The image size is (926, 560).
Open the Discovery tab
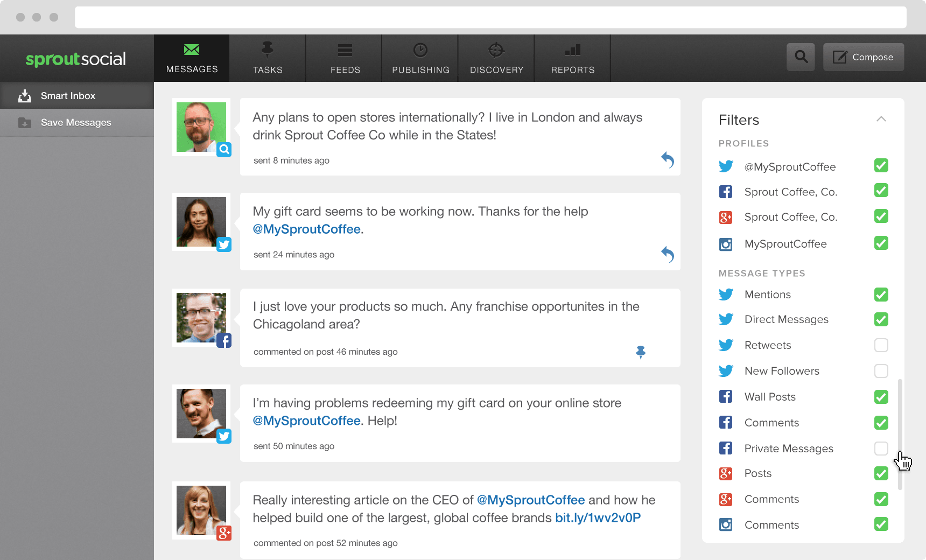(496, 58)
